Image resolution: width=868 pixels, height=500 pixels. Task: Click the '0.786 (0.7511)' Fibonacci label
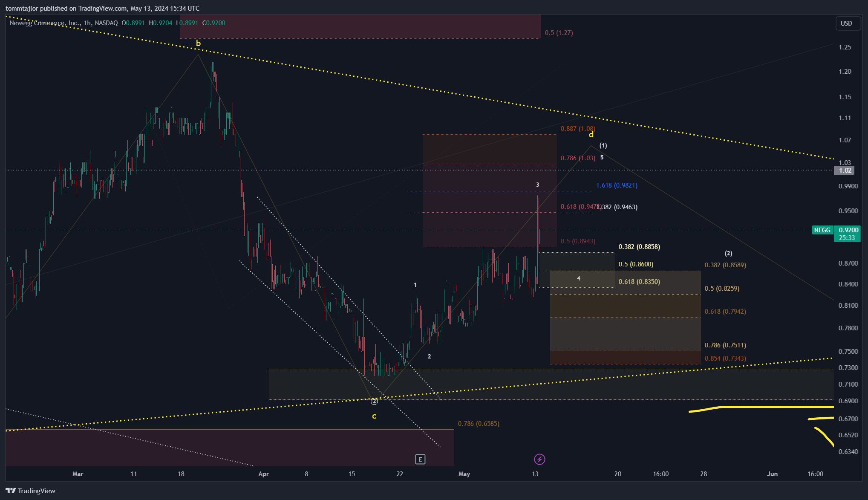[x=725, y=345]
